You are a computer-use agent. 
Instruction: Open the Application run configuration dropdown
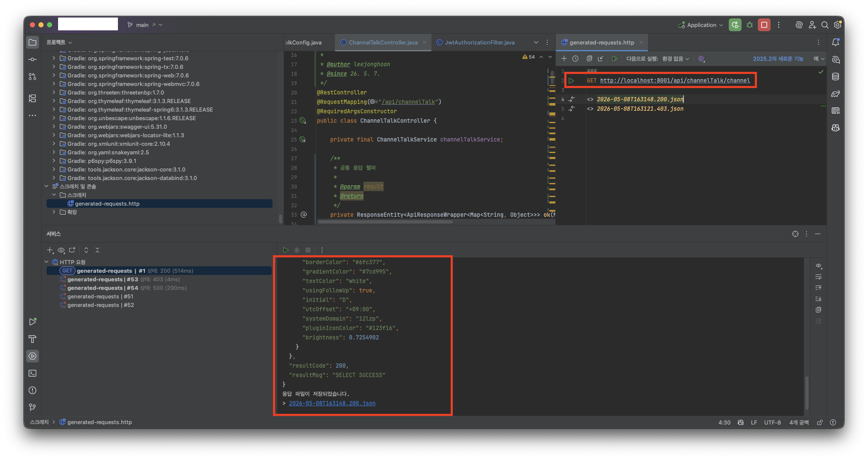701,25
